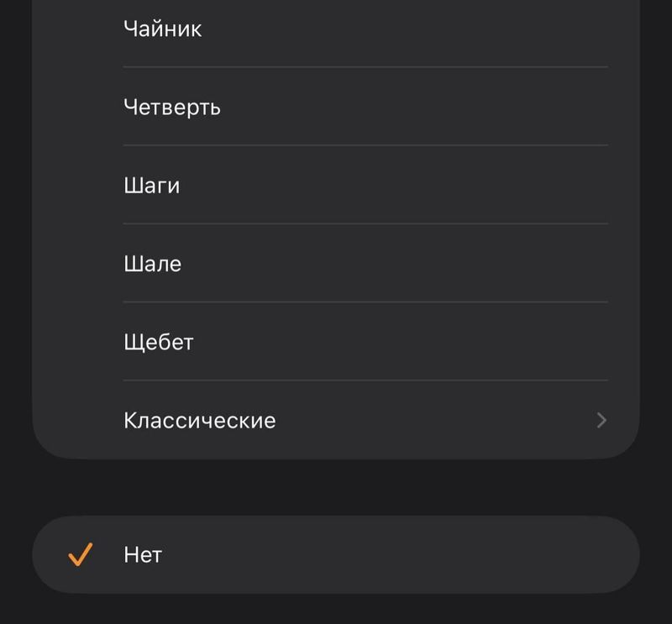672x624 pixels.
Task: Tap the chevron arrow beside Классические
Action: pos(601,420)
